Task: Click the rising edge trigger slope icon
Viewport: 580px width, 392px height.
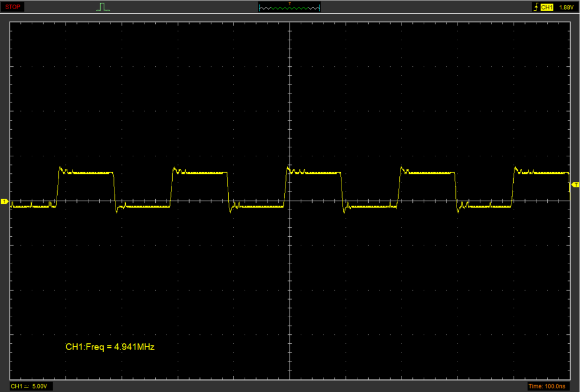Action: tap(534, 7)
